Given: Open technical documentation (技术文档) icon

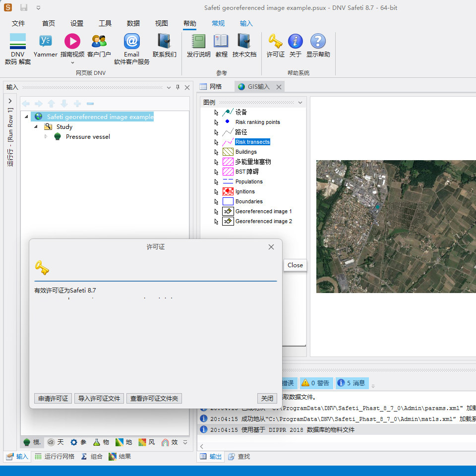Looking at the screenshot, I should [x=244, y=41].
